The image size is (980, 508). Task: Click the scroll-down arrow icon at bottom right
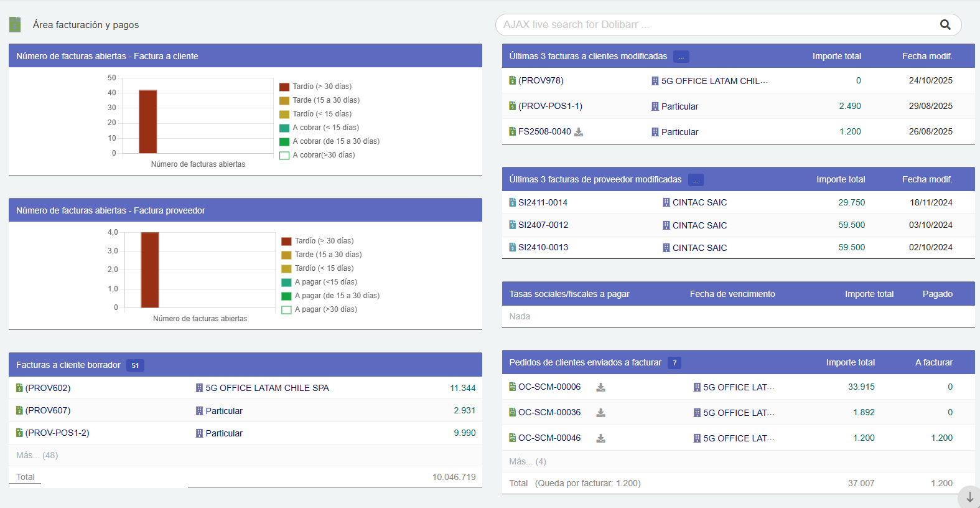point(969,497)
